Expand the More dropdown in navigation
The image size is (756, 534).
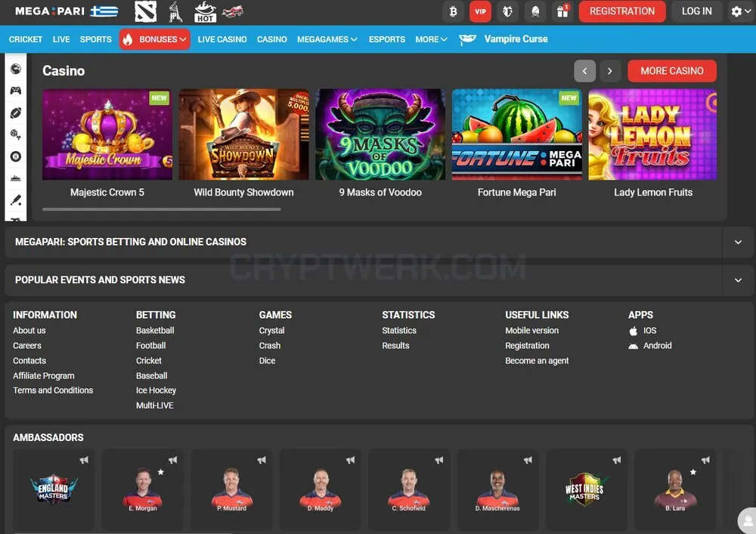pos(432,39)
